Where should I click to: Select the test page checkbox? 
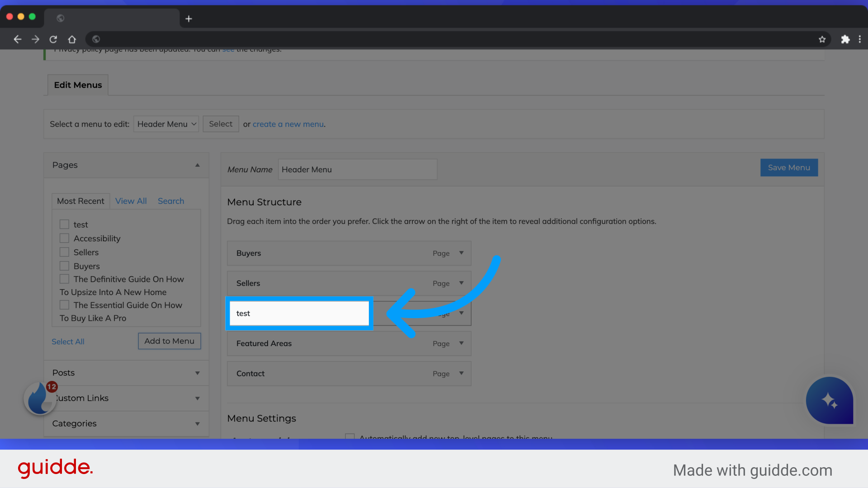click(65, 224)
